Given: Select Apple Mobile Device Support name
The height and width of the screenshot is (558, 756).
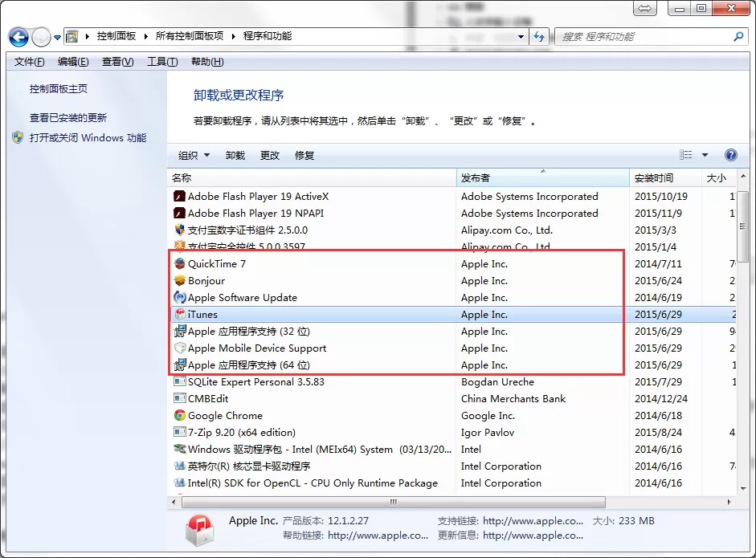Looking at the screenshot, I should click(x=257, y=348).
